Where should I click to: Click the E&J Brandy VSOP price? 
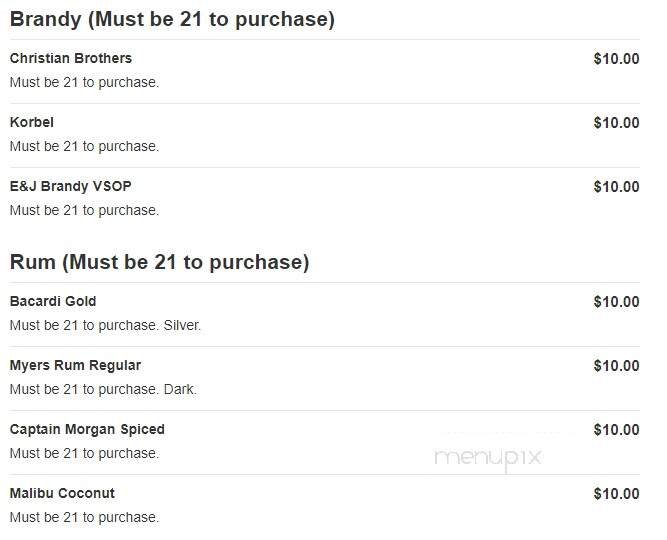(616, 186)
